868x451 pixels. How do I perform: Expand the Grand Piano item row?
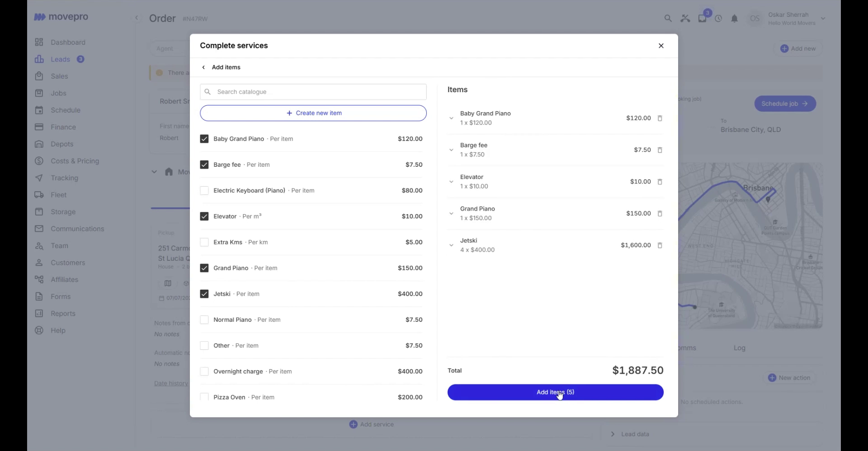[x=451, y=214]
